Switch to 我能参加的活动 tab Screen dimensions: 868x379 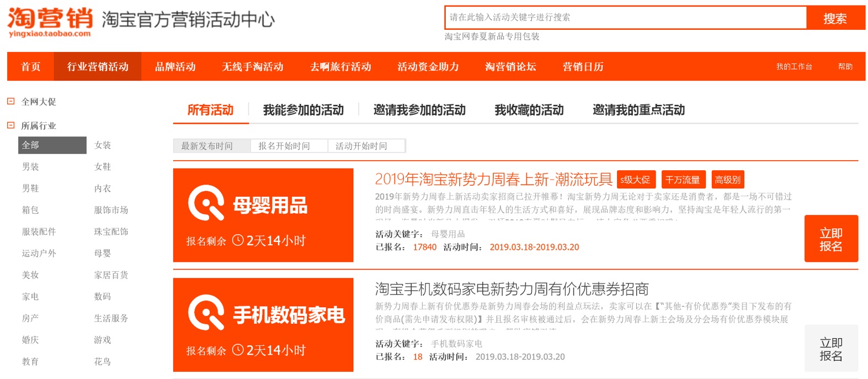pyautogui.click(x=303, y=110)
